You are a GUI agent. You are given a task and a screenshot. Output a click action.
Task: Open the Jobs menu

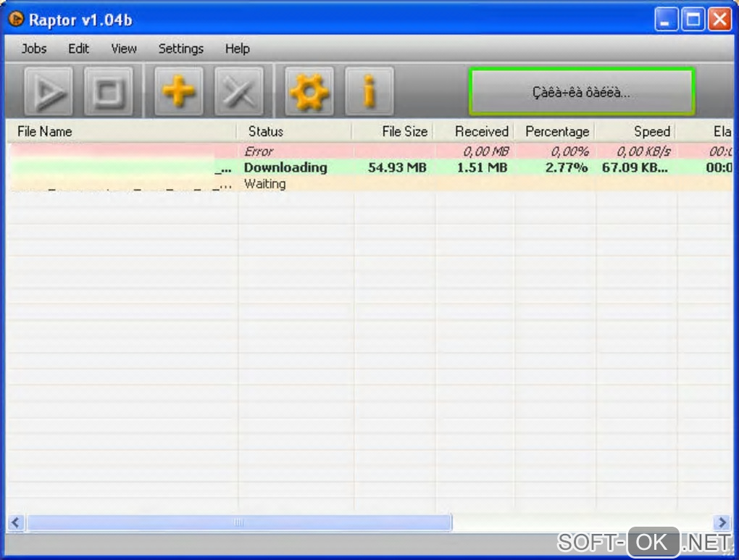(34, 49)
